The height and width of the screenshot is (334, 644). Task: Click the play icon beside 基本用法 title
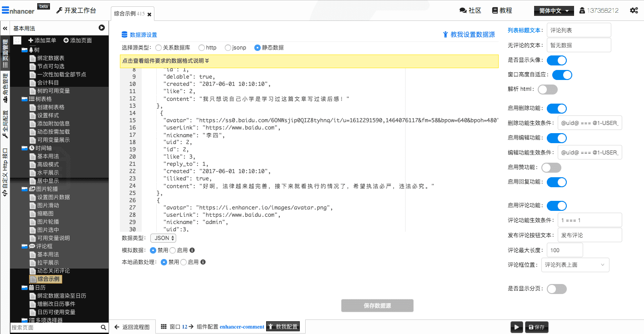tap(102, 28)
